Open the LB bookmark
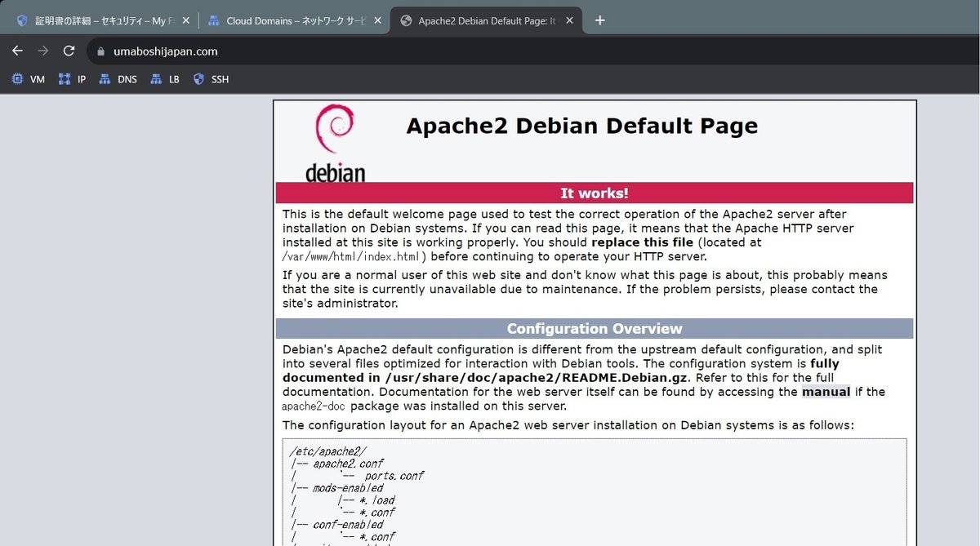 pos(165,79)
